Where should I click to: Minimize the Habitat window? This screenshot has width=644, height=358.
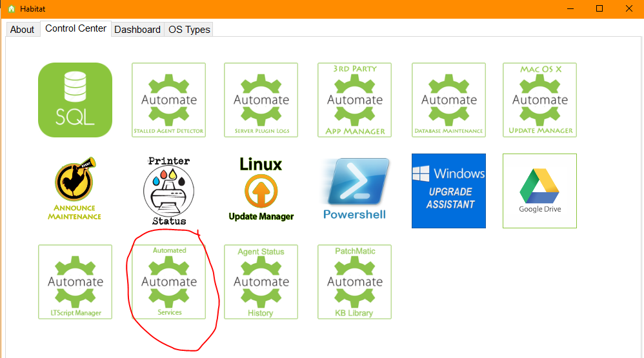[x=570, y=8]
